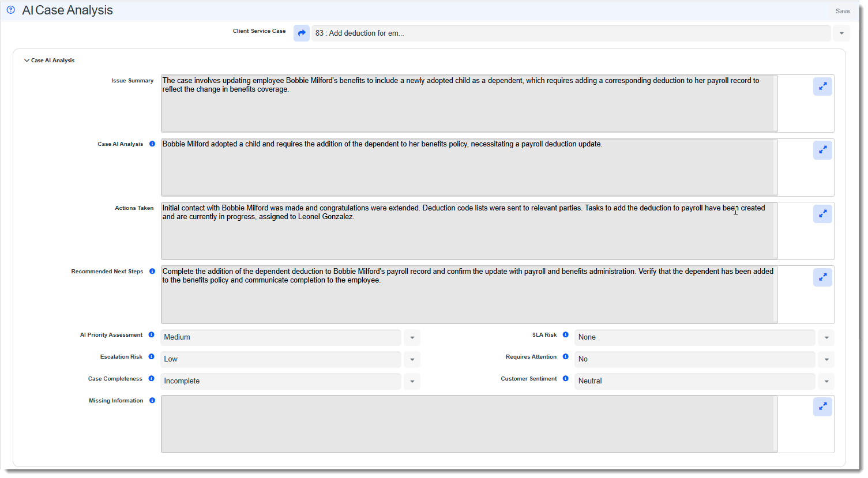Expand the Issue Summary text field
This screenshot has width=868, height=478.
[822, 86]
